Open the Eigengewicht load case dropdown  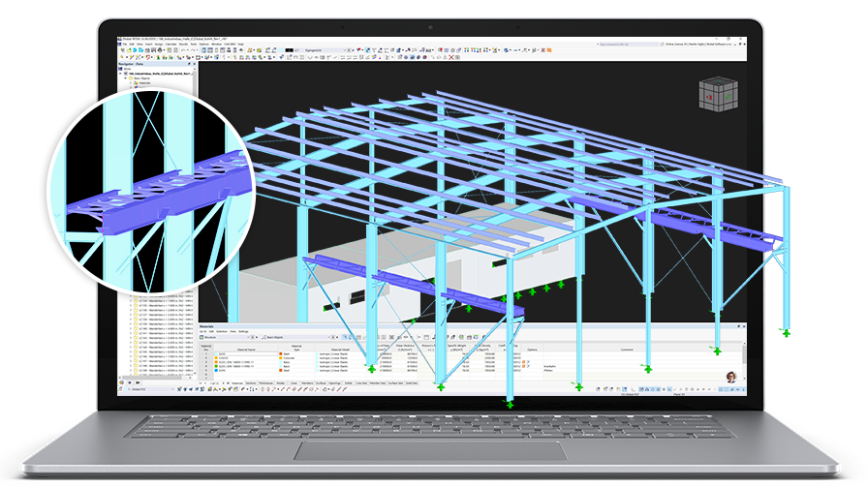click(x=345, y=50)
